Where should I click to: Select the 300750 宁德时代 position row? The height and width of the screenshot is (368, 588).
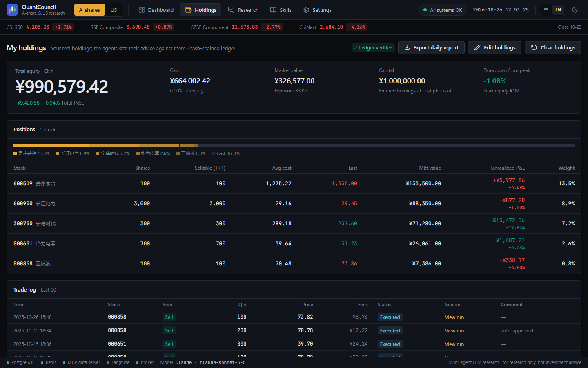[x=294, y=224]
